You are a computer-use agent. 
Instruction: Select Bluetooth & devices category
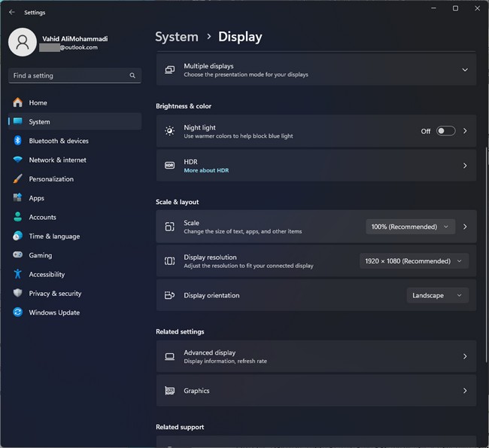pyautogui.click(x=74, y=141)
